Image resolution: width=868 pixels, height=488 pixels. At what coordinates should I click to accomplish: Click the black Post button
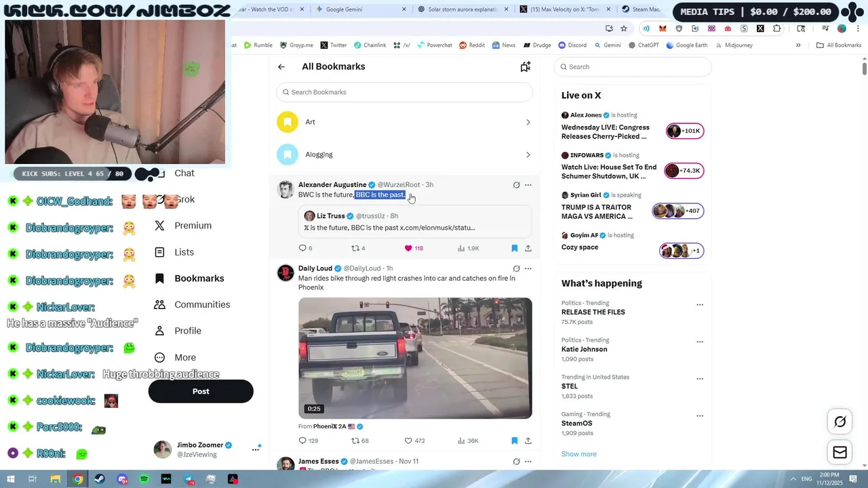click(201, 391)
